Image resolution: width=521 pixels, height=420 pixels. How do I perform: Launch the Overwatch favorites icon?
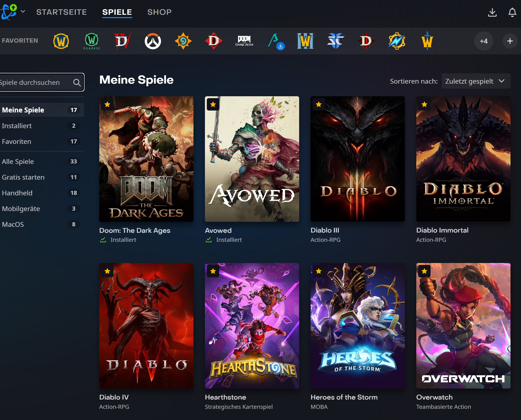tap(153, 41)
